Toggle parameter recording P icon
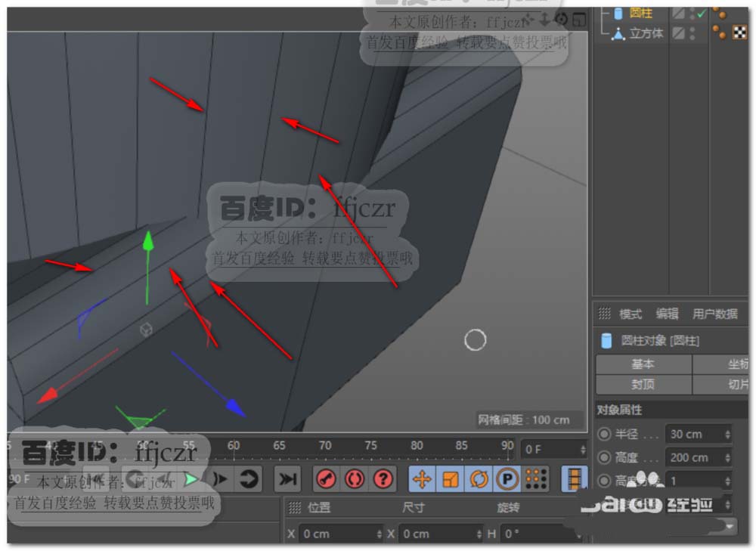This screenshot has height=551, width=756. [507, 479]
